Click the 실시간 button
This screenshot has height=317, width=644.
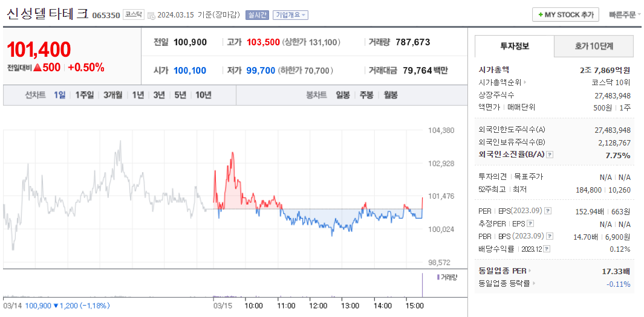click(257, 15)
